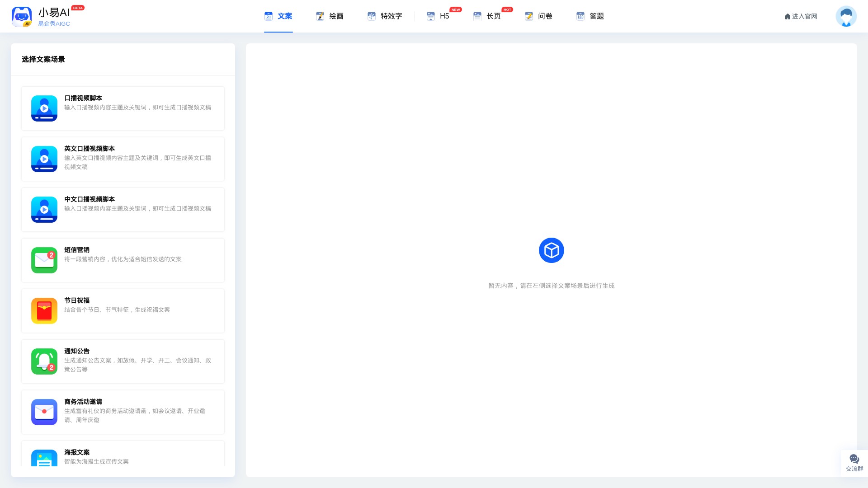Viewport: 868px width, 488px height.
Task: Select the 文案 tab
Action: pyautogui.click(x=278, y=16)
